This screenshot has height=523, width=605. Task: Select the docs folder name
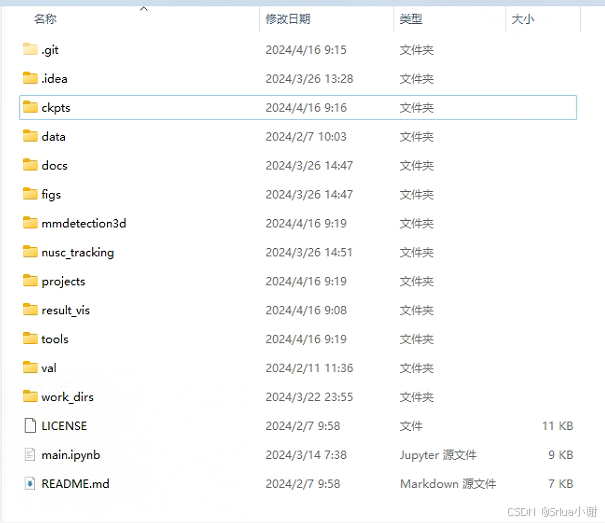pos(54,166)
